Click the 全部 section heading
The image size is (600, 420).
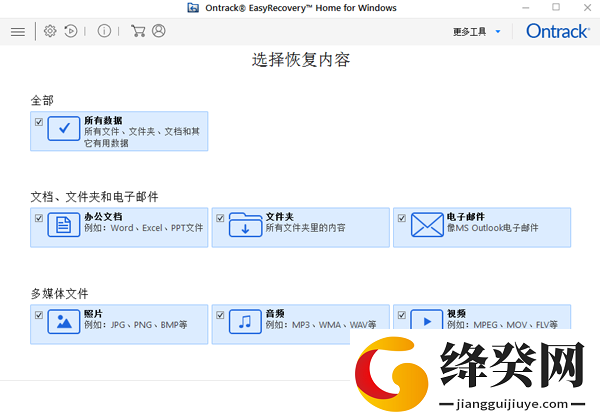(x=42, y=101)
